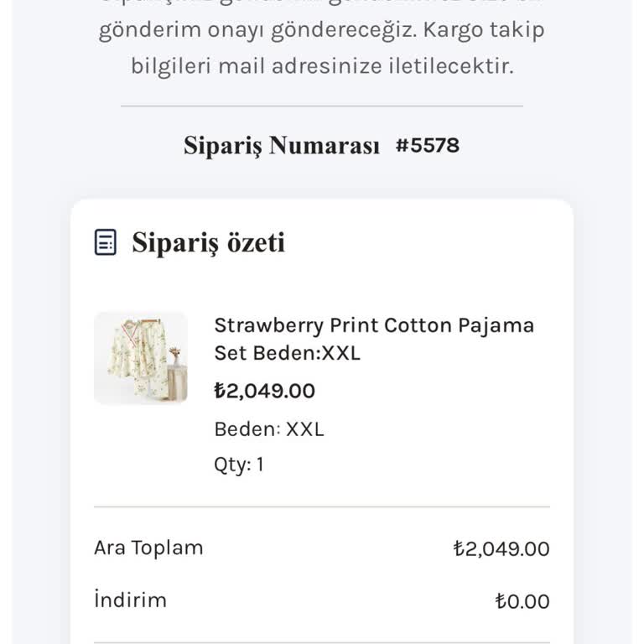Open the pajama set product thumbnail

pyautogui.click(x=141, y=358)
